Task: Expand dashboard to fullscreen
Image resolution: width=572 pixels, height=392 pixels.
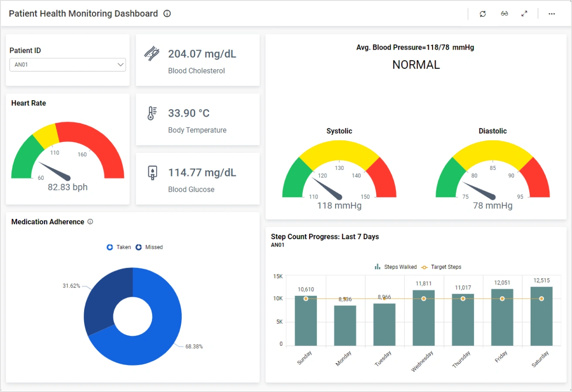Action: [x=524, y=14]
